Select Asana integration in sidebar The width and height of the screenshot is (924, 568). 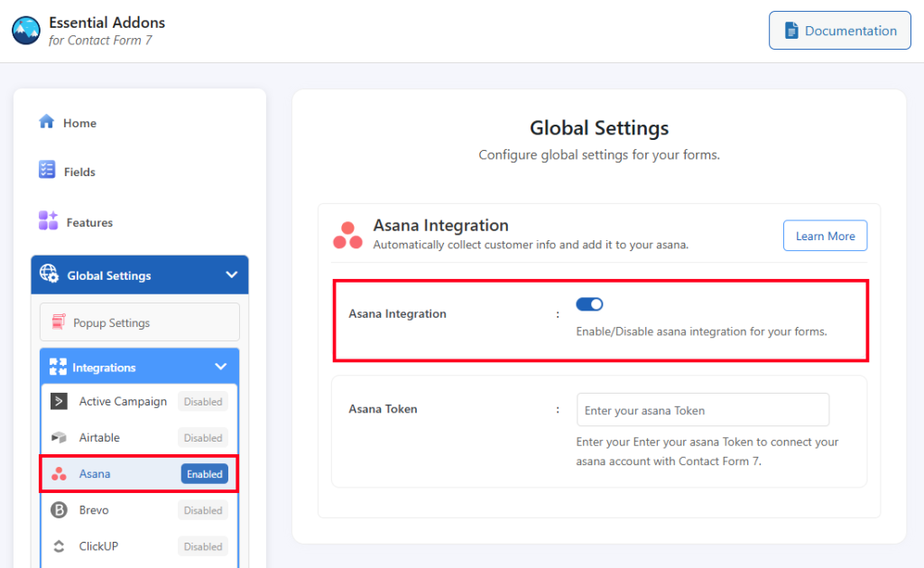(140, 473)
